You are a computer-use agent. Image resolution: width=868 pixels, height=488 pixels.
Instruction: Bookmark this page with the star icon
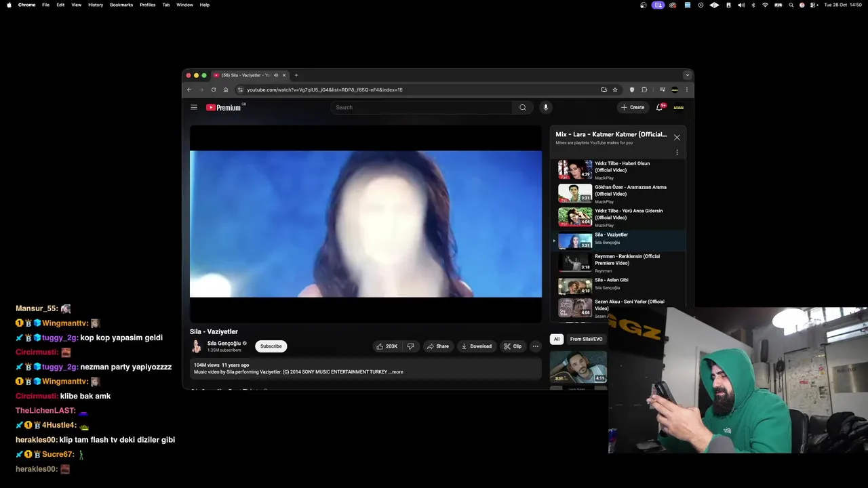click(615, 89)
